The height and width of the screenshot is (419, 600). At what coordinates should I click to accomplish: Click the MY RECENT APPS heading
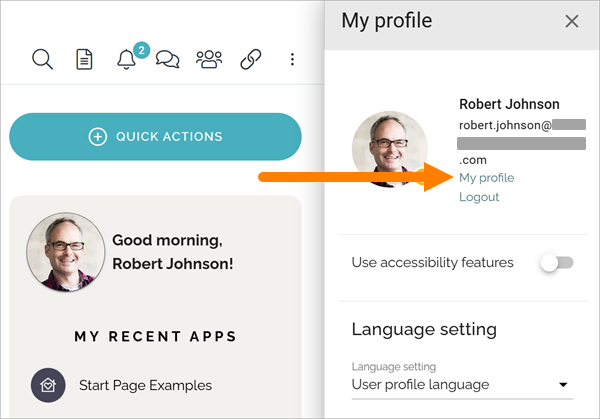pyautogui.click(x=155, y=336)
